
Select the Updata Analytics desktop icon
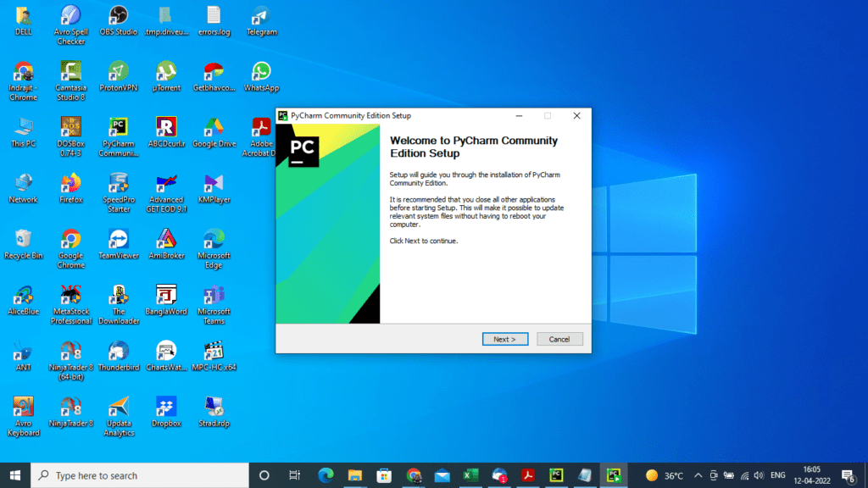(x=119, y=417)
